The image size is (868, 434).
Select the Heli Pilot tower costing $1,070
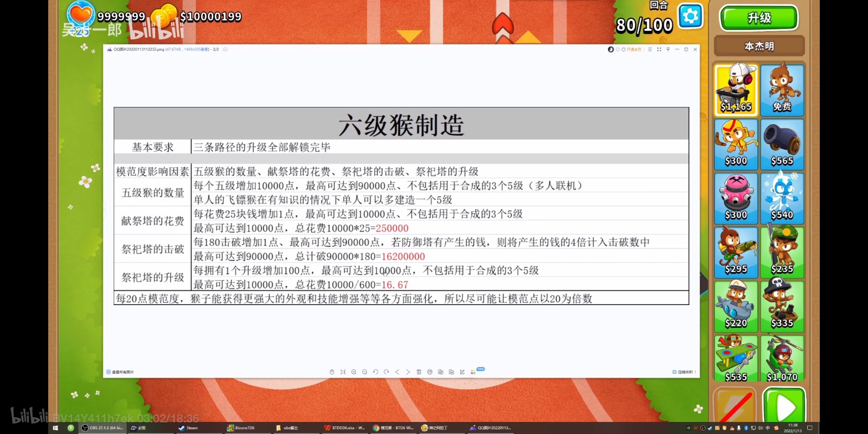click(x=782, y=359)
